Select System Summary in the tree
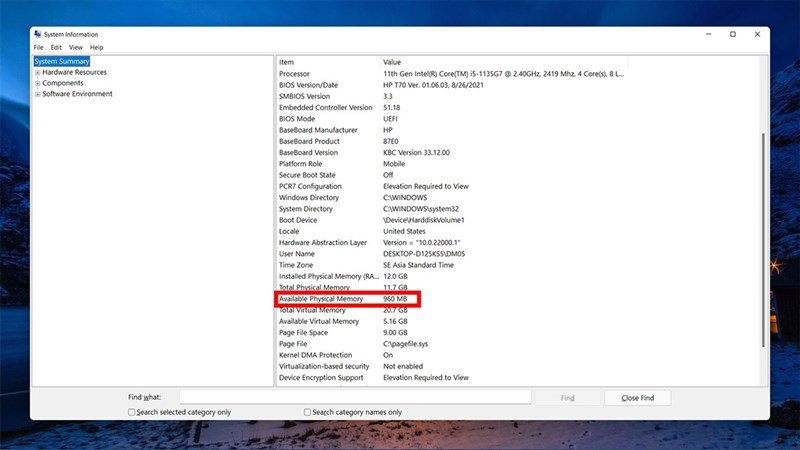The height and width of the screenshot is (450, 800). [62, 61]
